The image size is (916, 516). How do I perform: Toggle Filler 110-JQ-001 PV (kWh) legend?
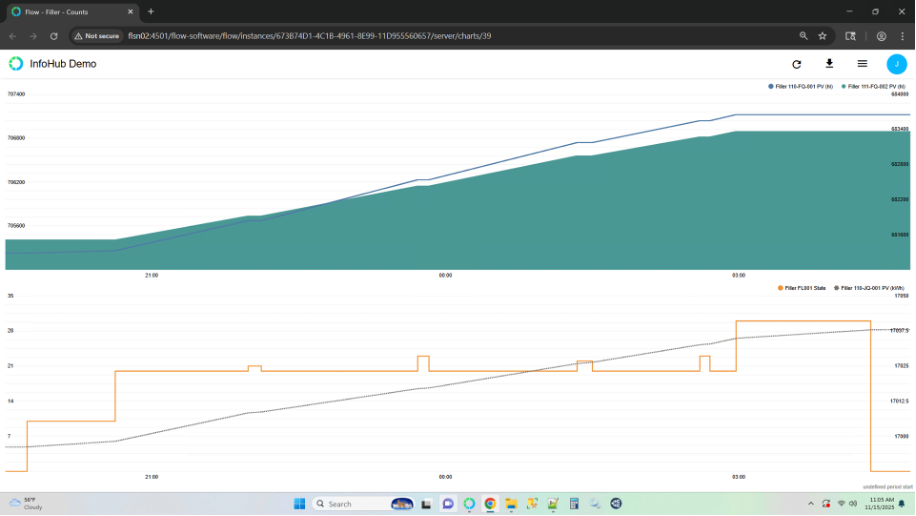[x=872, y=288]
